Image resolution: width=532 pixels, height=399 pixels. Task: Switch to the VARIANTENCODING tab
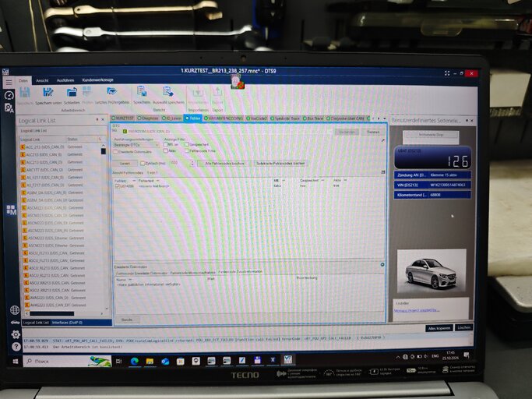tap(224, 118)
